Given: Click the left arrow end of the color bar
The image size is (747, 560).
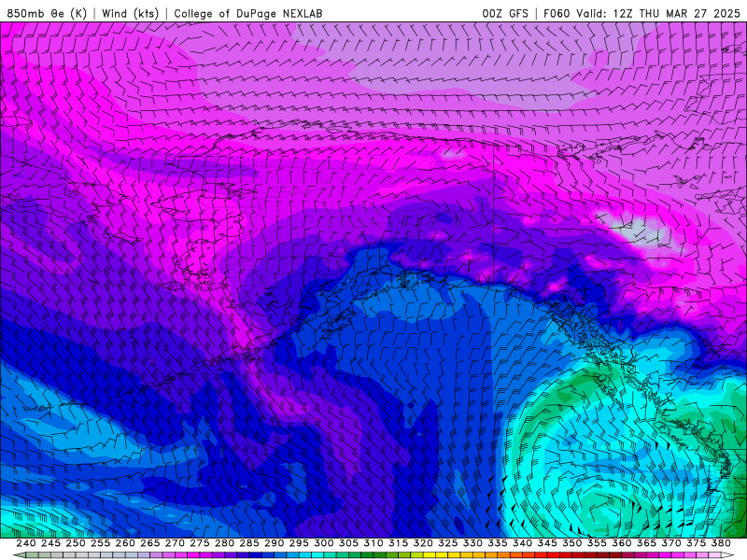Looking at the screenshot, I should click(18, 555).
